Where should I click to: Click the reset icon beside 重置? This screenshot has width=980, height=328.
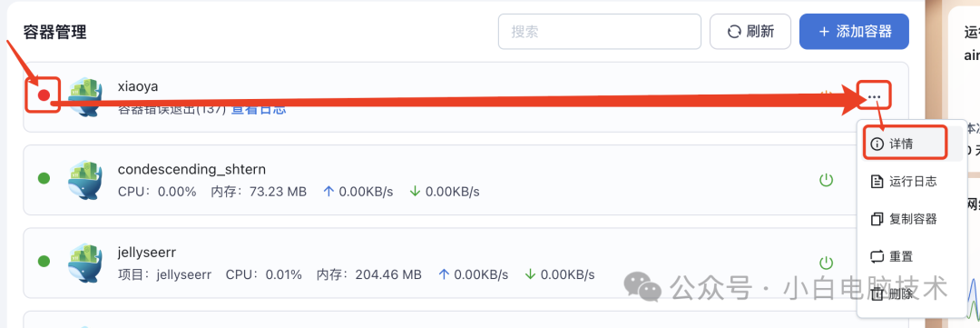[877, 256]
